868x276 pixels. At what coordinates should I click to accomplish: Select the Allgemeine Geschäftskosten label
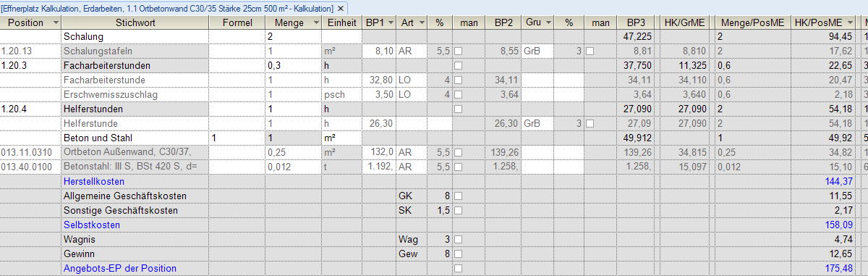(x=125, y=196)
